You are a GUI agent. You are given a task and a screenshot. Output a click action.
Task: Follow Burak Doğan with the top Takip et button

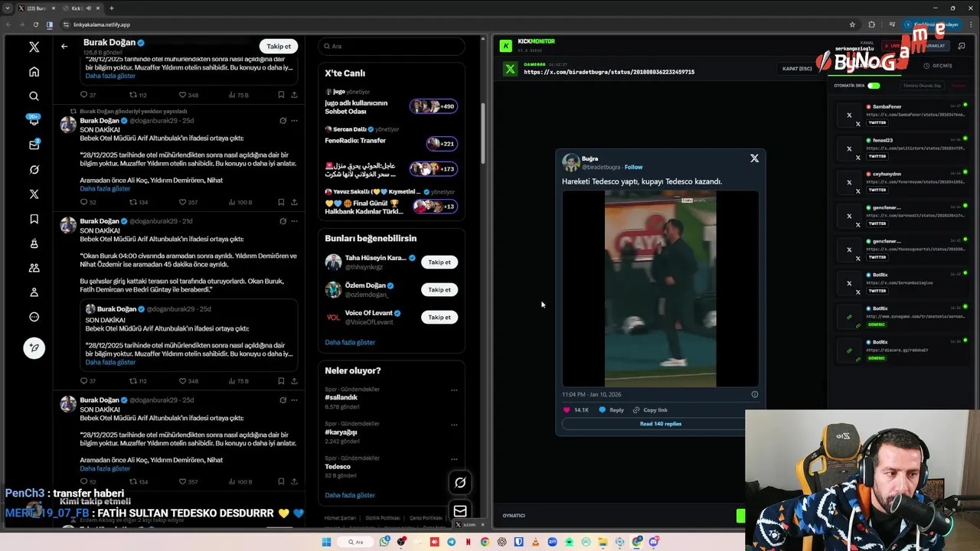279,46
